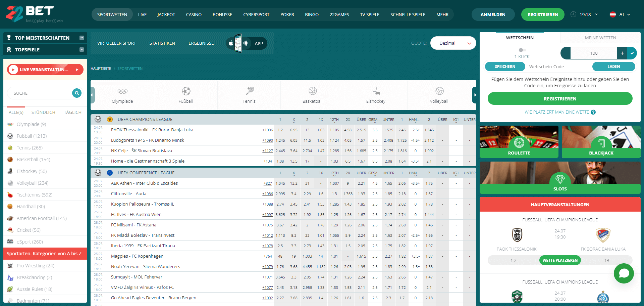Select the Eishockey sport tile
This screenshot has width=644, height=306.
376,95
